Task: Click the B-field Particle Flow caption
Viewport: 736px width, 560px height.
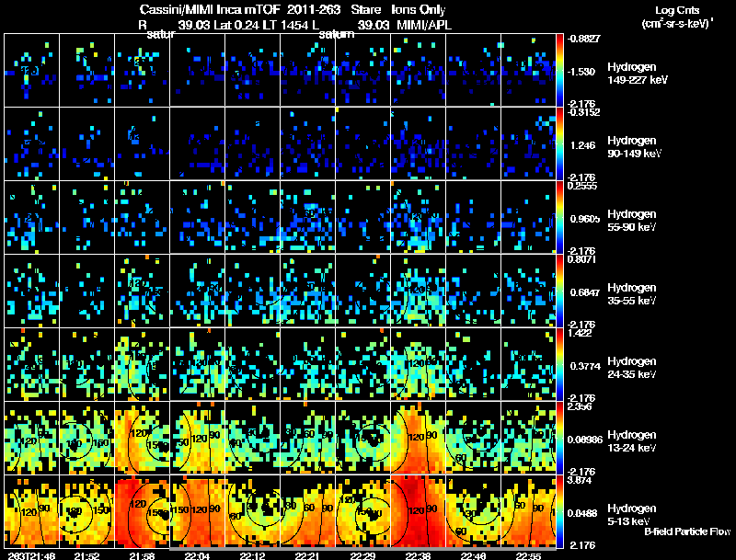Action: click(x=687, y=531)
